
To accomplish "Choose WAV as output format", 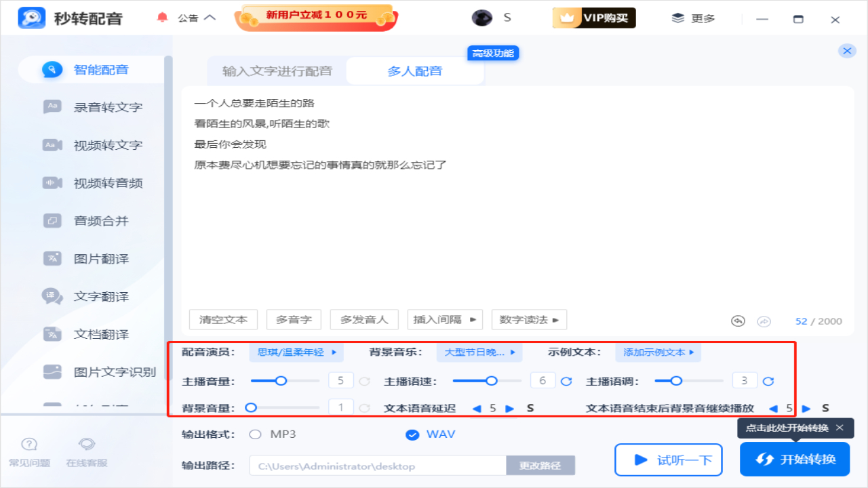I will (413, 434).
